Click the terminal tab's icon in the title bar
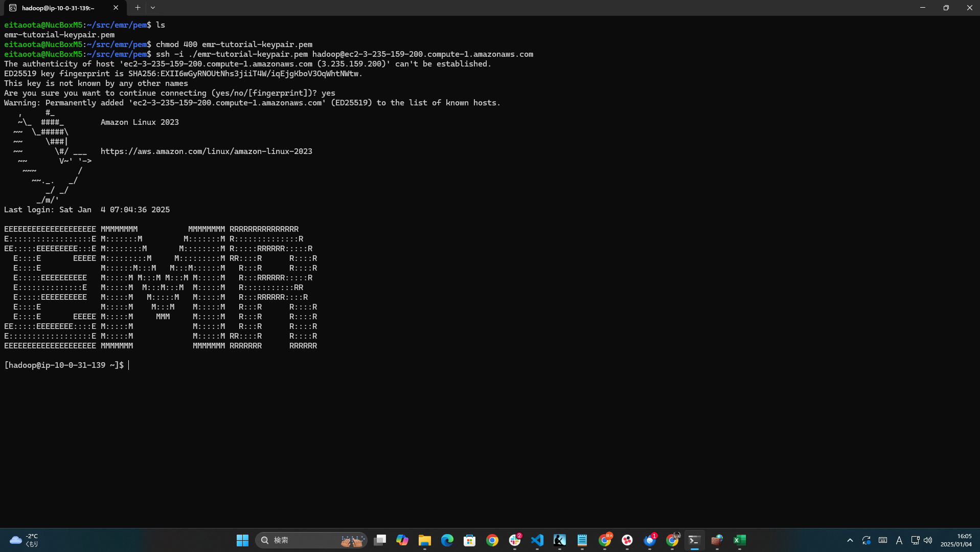 (13, 8)
